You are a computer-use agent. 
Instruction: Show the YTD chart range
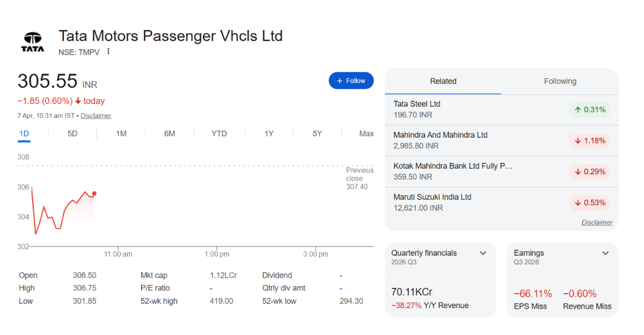(219, 133)
